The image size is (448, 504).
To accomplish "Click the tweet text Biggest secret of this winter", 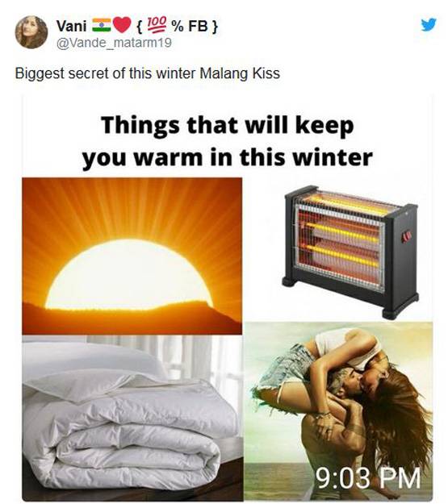I will click(x=105, y=73).
